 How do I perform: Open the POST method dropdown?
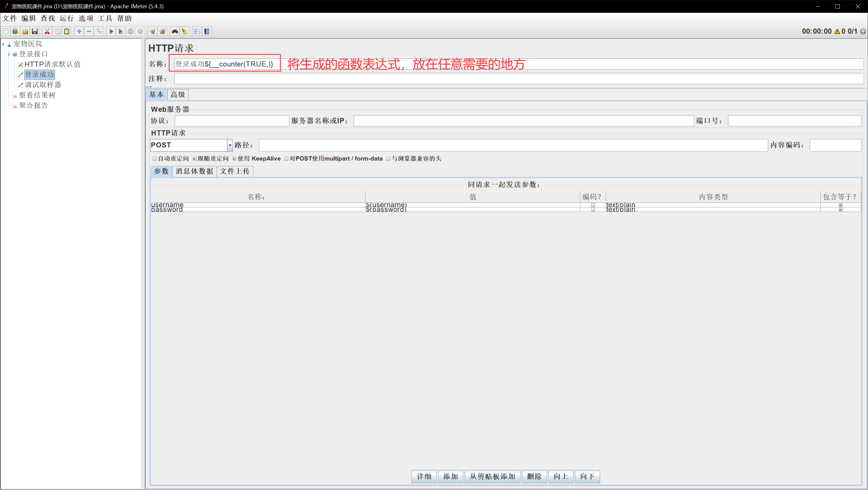tap(230, 145)
